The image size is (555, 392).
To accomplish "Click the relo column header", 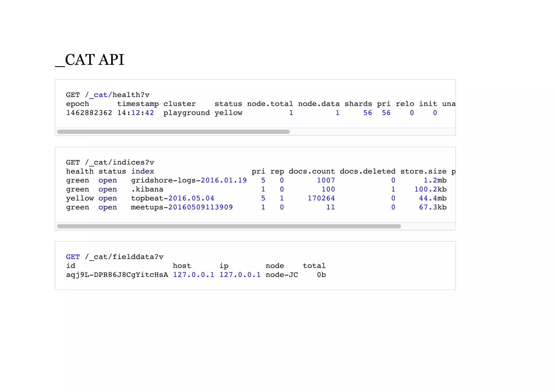I will coord(405,104).
